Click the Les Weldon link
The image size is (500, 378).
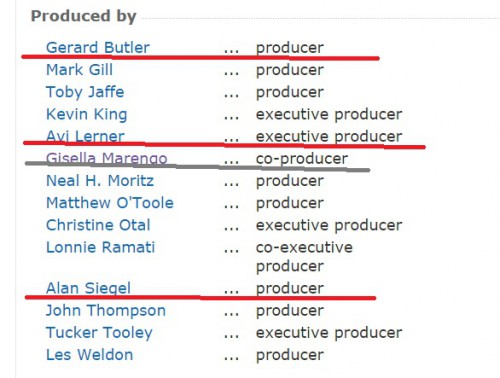(x=89, y=355)
